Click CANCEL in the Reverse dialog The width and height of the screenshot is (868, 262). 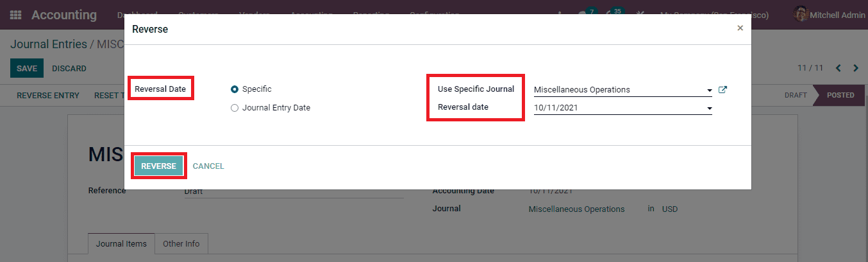click(208, 166)
